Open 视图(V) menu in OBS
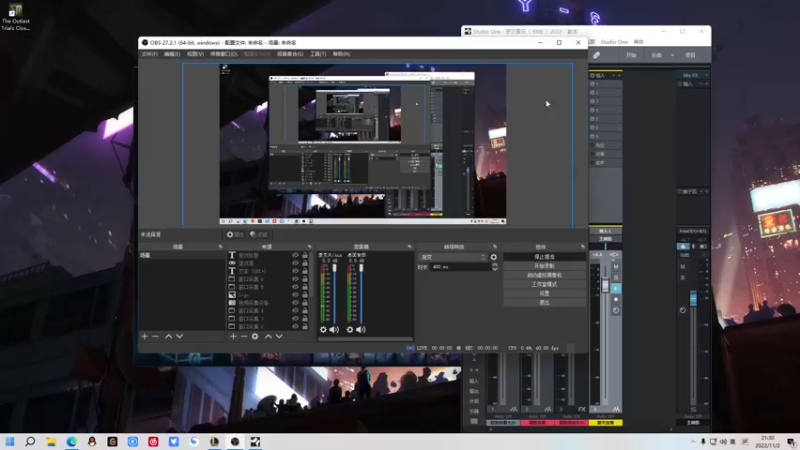Screen dimensions: 800x450 coord(195,54)
